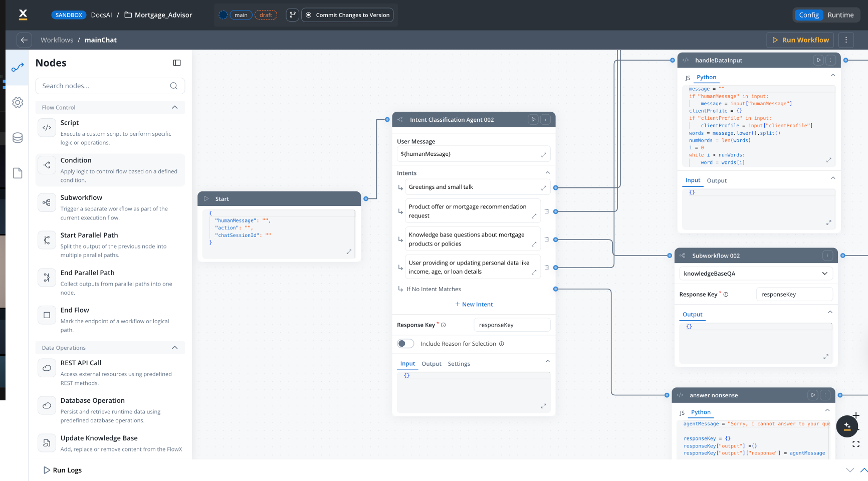This screenshot has height=481, width=868.
Task: Run the handleDataInput script node
Action: [x=818, y=60]
